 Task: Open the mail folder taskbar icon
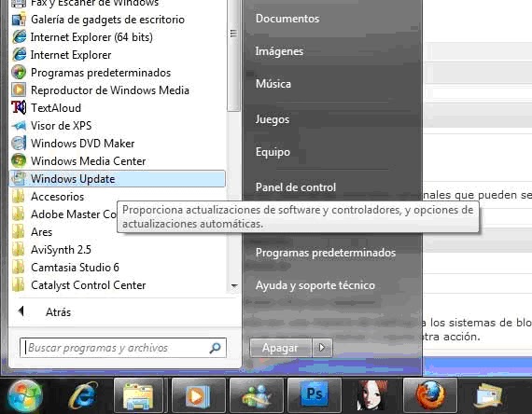(487, 395)
